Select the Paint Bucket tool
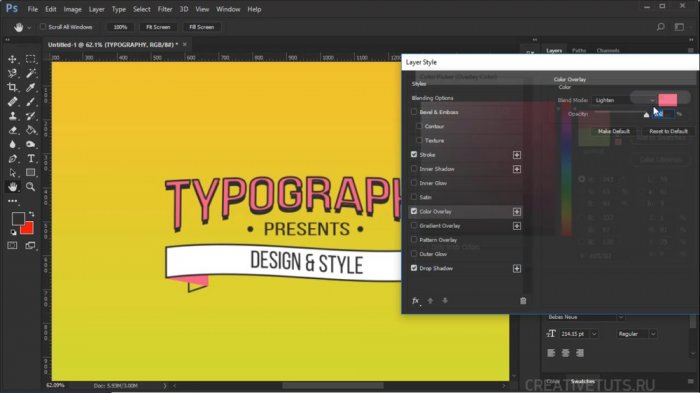Viewport: 700px width, 393px height. (x=30, y=130)
